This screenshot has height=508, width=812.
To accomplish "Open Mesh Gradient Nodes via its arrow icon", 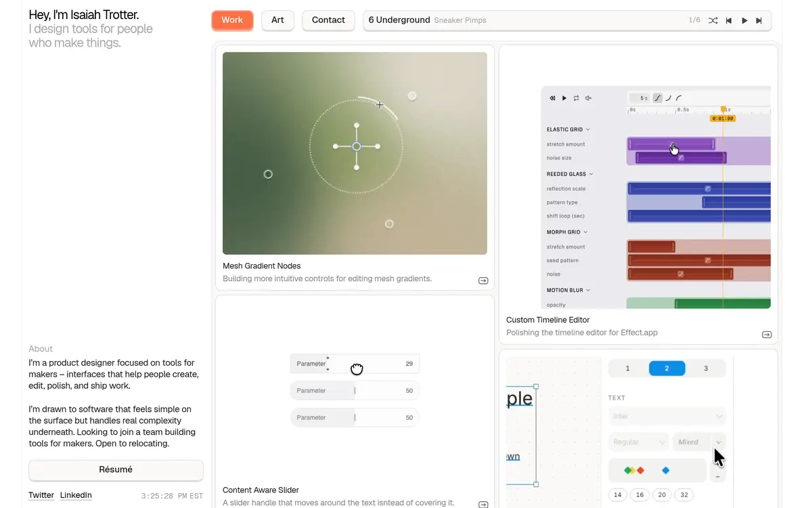I will pos(483,280).
